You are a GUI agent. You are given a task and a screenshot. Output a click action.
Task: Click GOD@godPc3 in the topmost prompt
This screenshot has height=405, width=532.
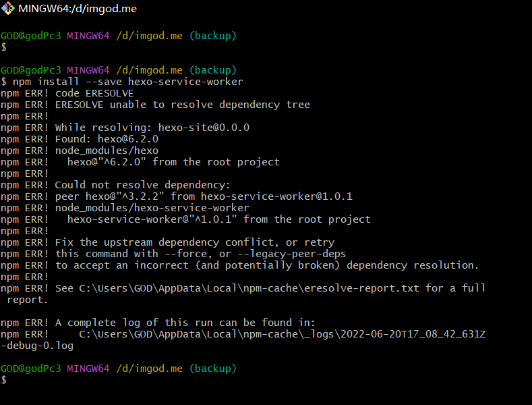(x=31, y=36)
